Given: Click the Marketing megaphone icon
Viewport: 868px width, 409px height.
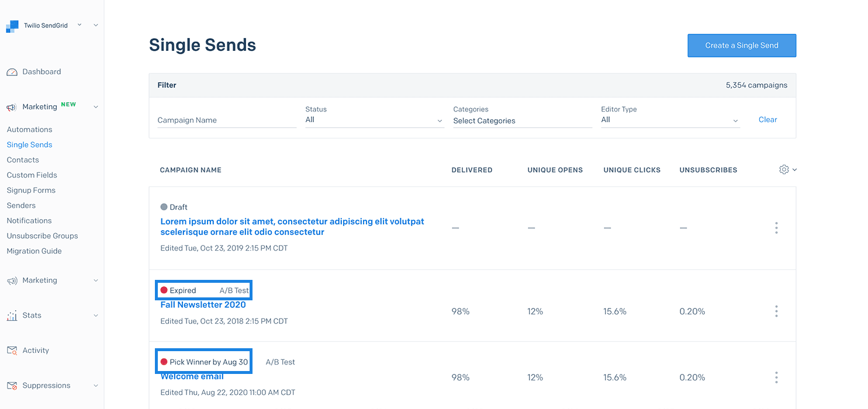Looking at the screenshot, I should 11,106.
